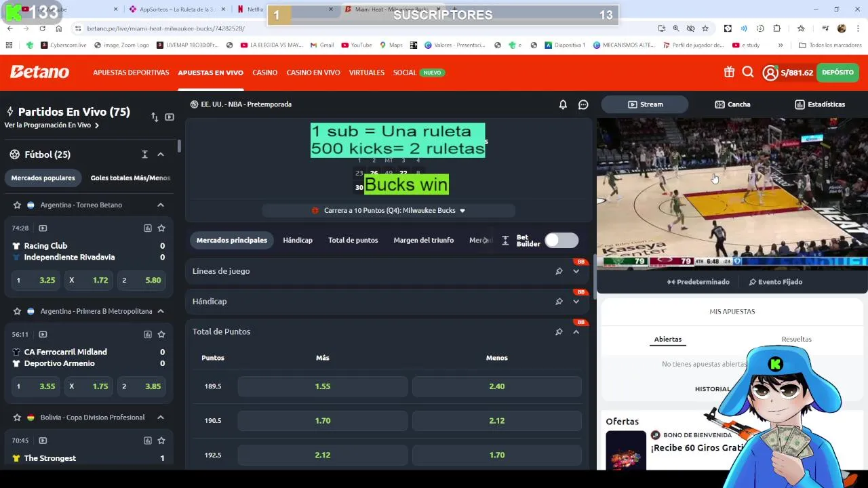The width and height of the screenshot is (868, 488).
Task: Expand the Líneas de juego market
Action: pos(576,271)
